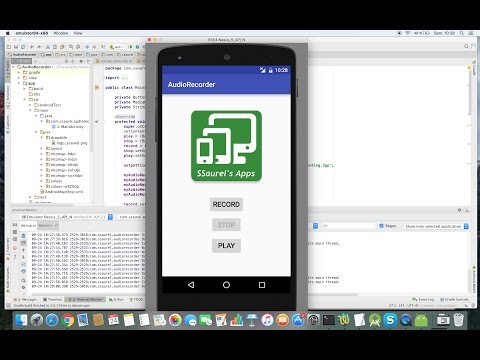Select AndroidManifest.xml in the project tree
The height and width of the screenshot is (360, 480).
(62, 192)
